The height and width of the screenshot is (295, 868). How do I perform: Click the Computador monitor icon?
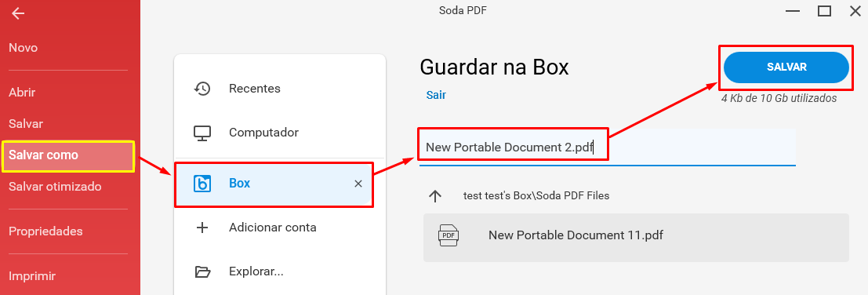(202, 133)
